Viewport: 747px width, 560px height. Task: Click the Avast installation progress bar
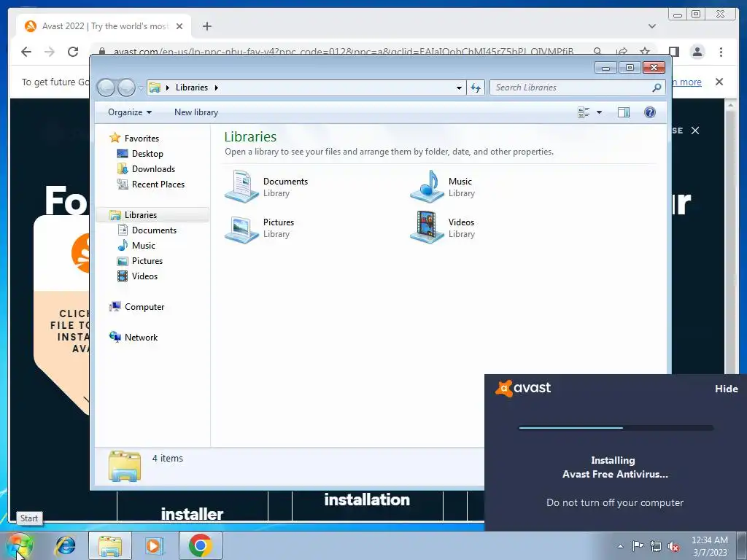(x=616, y=427)
